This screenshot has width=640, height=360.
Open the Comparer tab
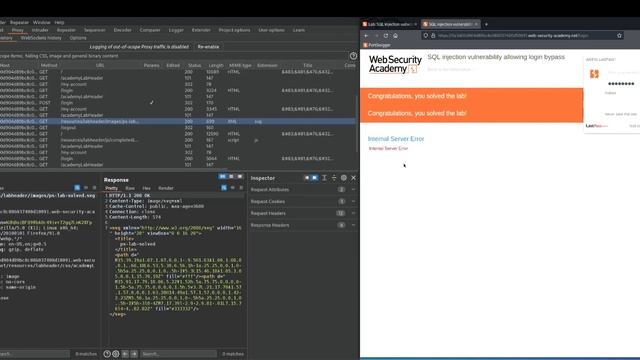150,30
